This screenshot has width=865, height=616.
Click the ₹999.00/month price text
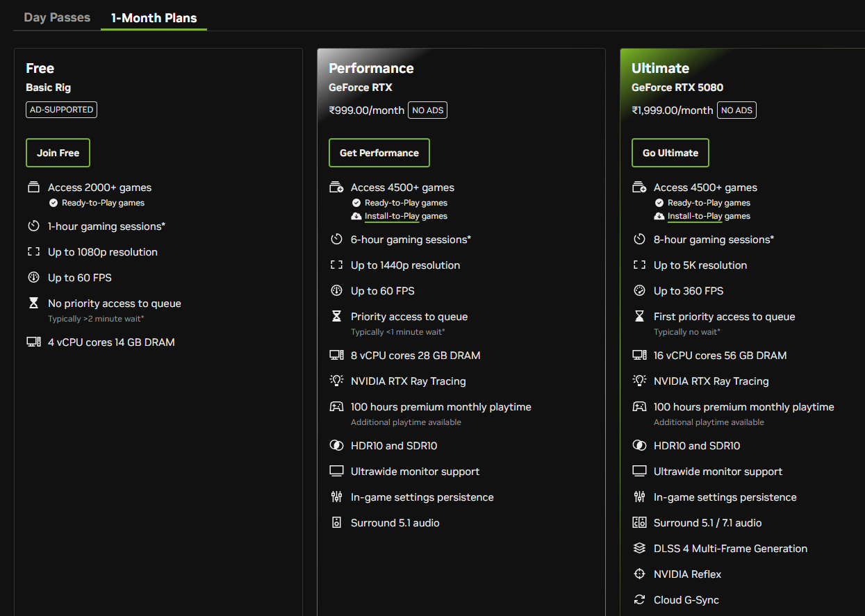tap(366, 110)
